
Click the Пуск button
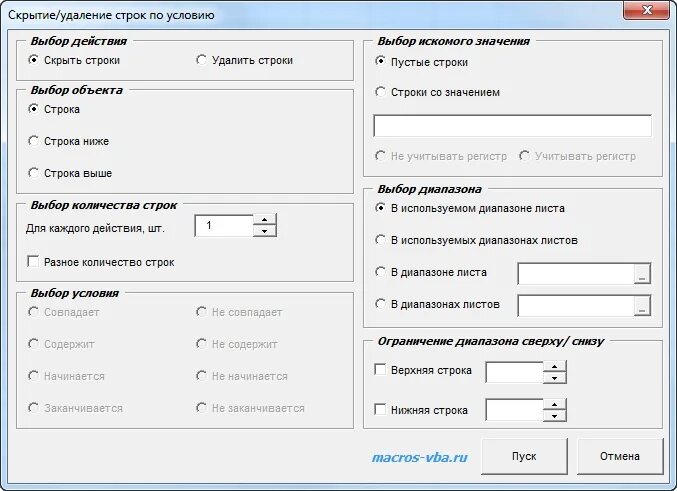click(524, 456)
